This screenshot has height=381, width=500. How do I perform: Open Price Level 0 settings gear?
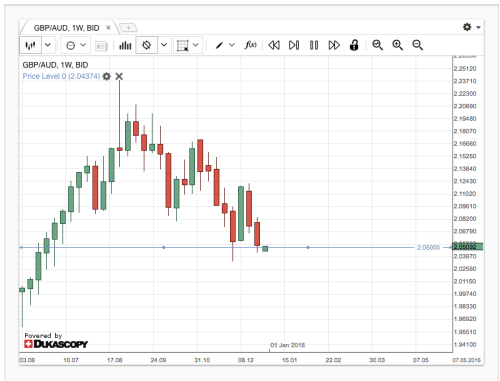106,76
